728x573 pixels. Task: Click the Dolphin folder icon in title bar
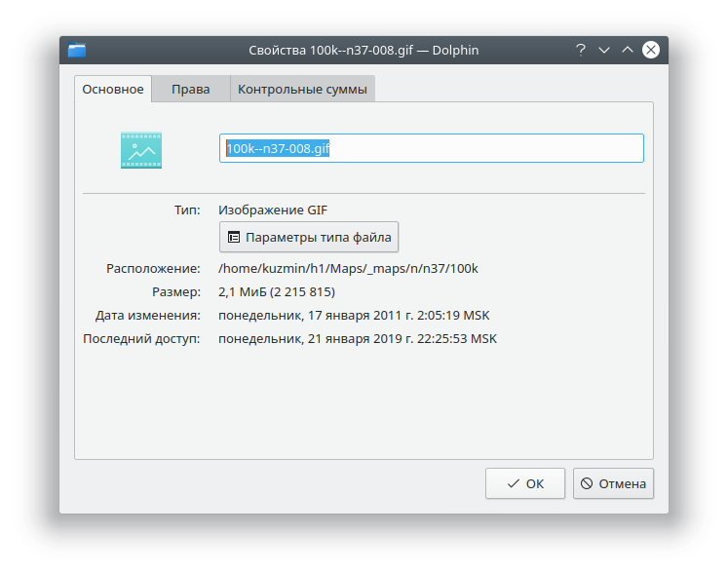tap(77, 50)
